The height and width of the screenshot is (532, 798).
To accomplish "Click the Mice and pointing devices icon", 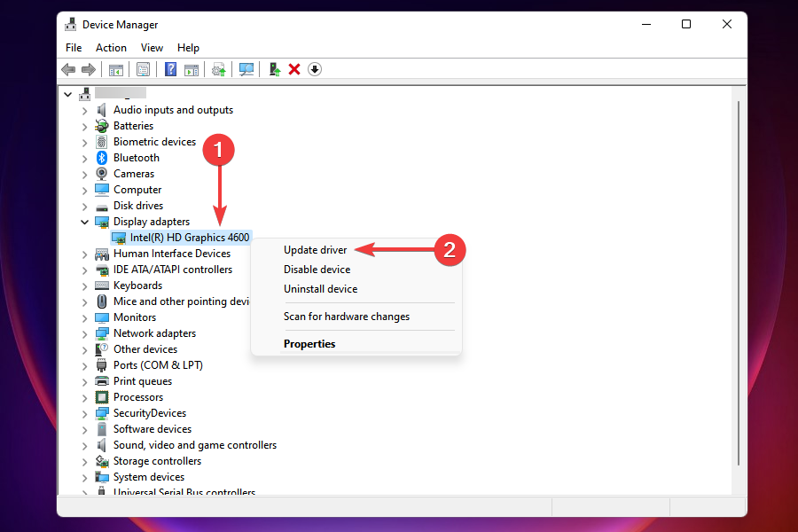I will click(102, 301).
